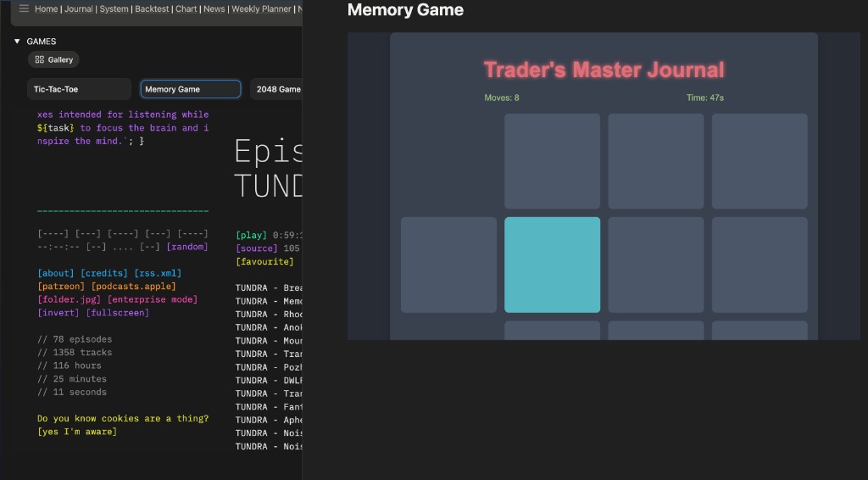Open the [folder.jpg] link
Screen dimensions: 868x480
70,299
